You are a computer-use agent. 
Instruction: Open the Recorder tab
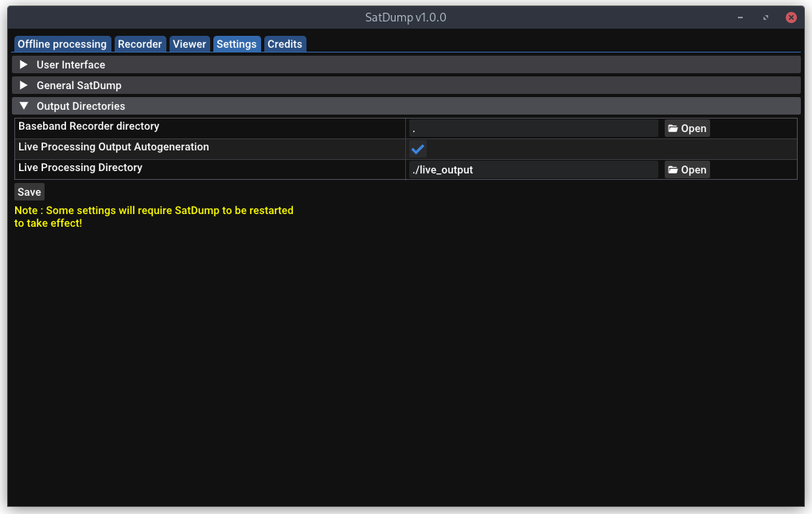coord(140,44)
